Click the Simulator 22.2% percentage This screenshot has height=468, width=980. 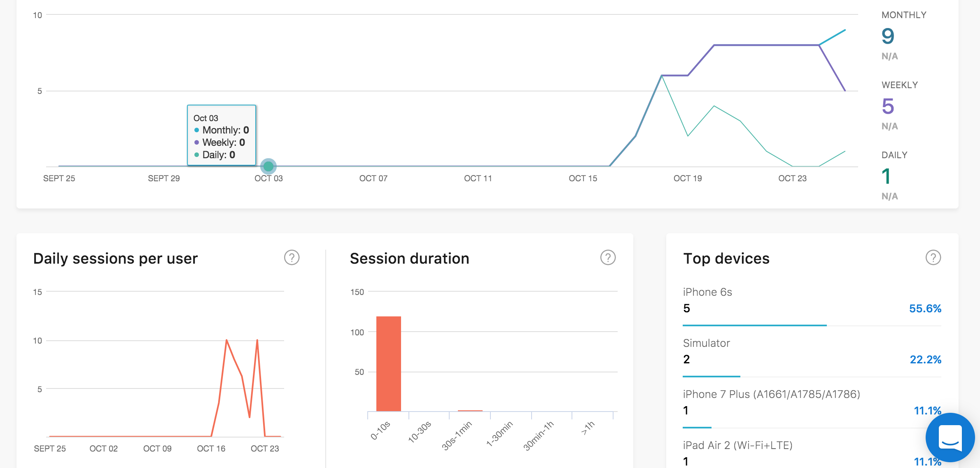point(925,360)
